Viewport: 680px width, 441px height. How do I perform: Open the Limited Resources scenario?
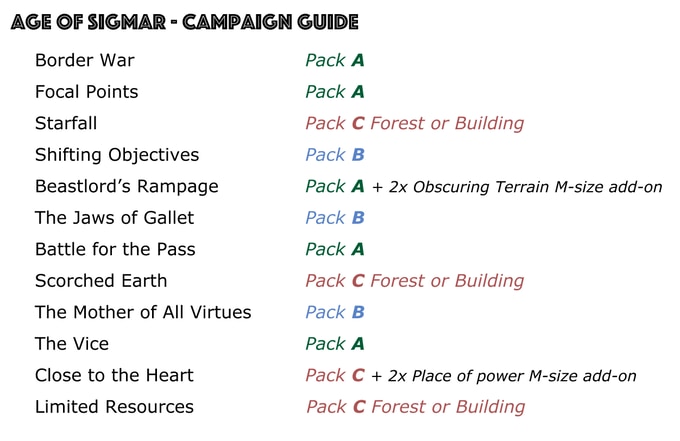click(114, 407)
